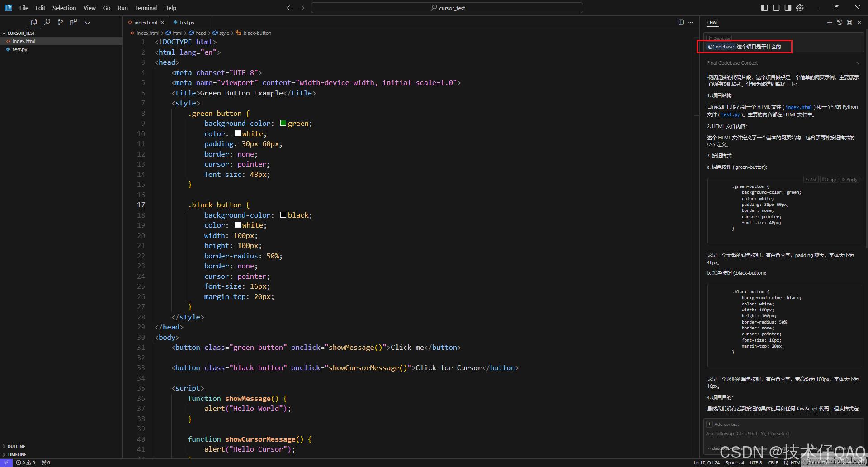Click the green color swatch on line 9
This screenshot has width=868, height=467.
[283, 123]
